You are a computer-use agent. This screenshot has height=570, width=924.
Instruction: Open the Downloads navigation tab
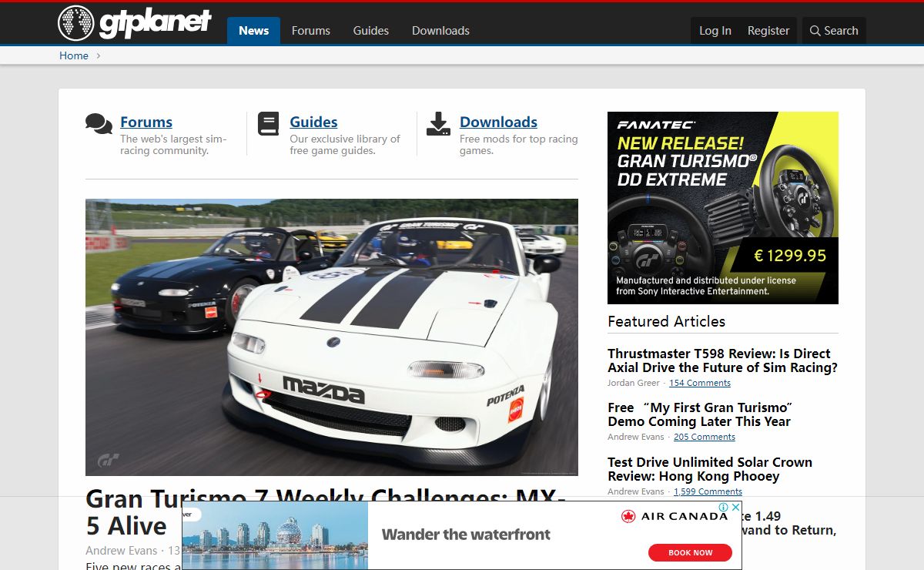click(x=440, y=31)
